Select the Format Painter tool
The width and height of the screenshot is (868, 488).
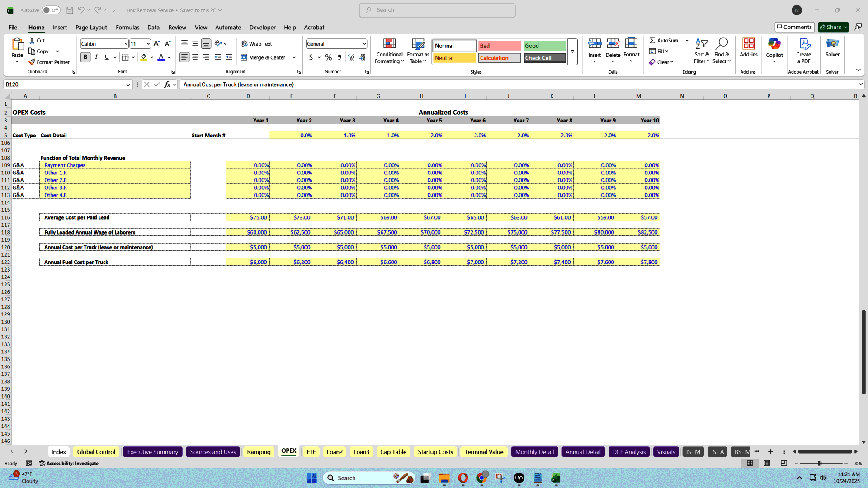(49, 62)
